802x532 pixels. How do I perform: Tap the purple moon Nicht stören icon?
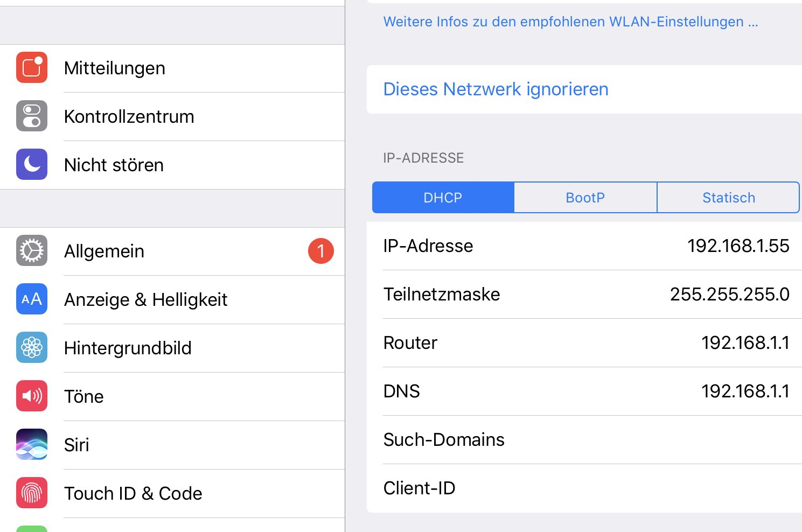(x=32, y=165)
